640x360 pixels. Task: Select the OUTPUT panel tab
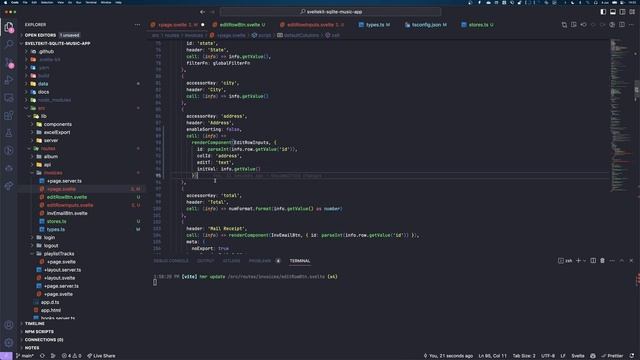[x=205, y=261]
